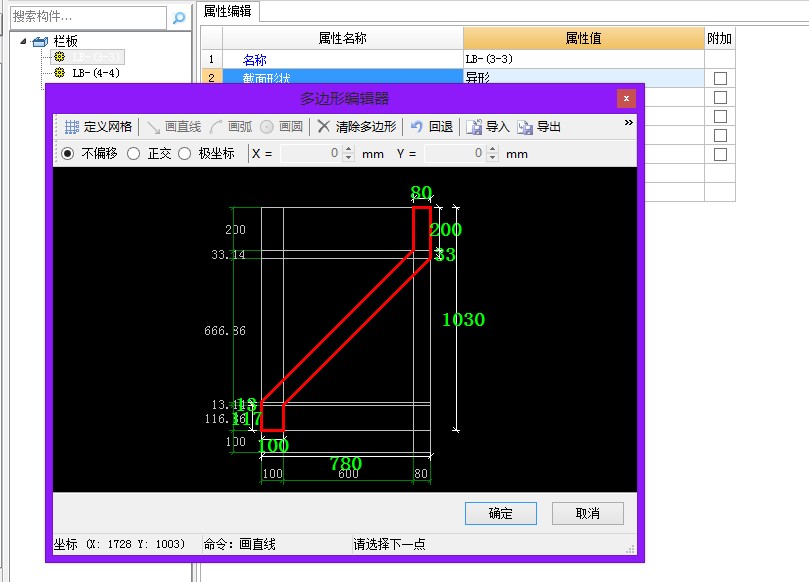The width and height of the screenshot is (809, 582).
Task: Toggle the checkbox in the 截面形状 row
Action: 720,78
